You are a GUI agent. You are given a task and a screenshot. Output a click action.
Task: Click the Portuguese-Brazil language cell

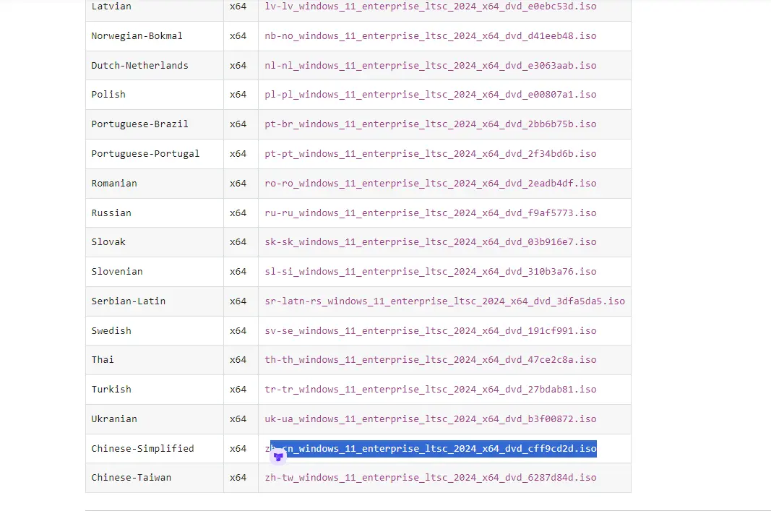[x=155, y=124]
